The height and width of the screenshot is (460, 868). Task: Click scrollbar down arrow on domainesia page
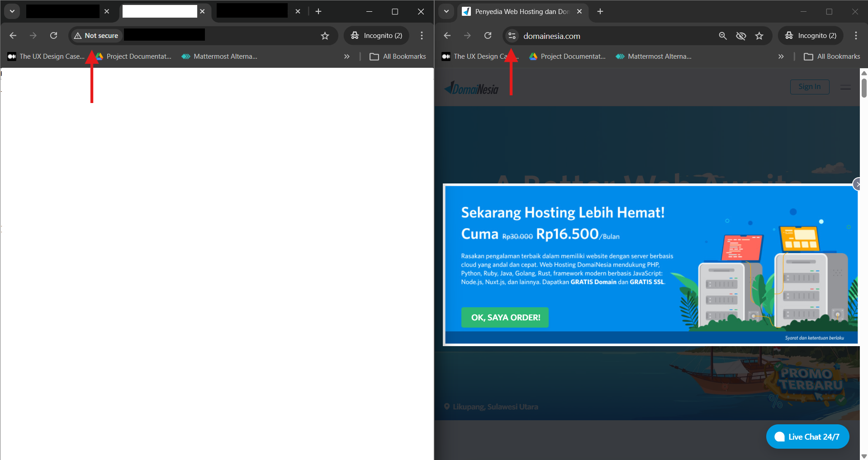864,456
